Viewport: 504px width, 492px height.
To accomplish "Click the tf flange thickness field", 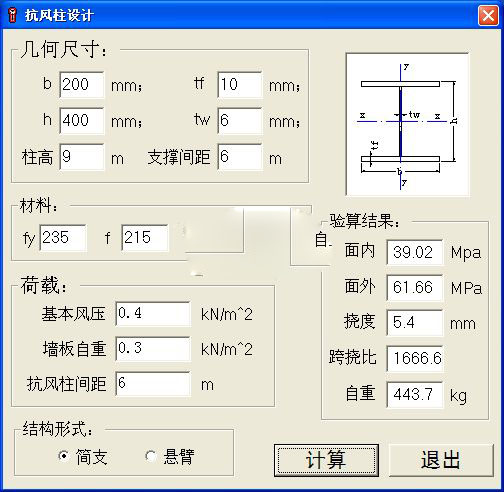I will [x=240, y=84].
